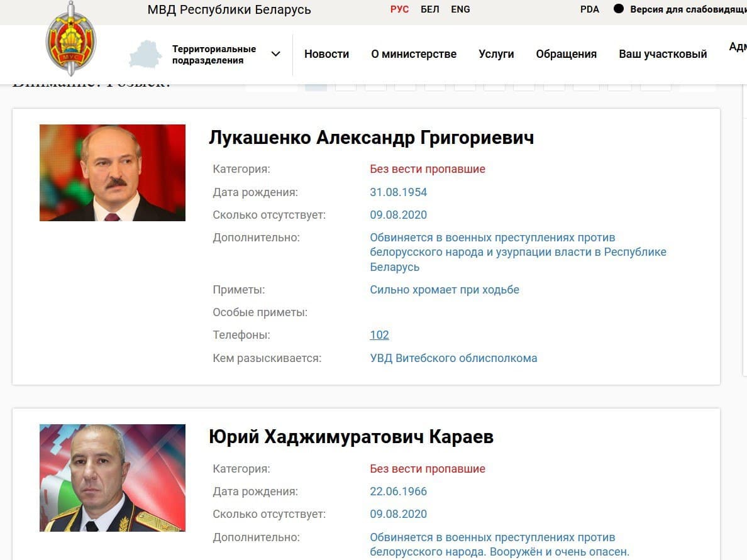
Task: Click the black circle accessibility icon
Action: (619, 9)
